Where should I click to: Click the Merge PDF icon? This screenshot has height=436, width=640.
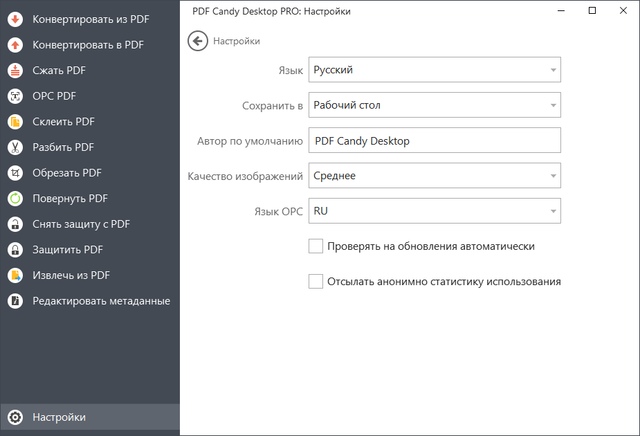click(x=15, y=122)
